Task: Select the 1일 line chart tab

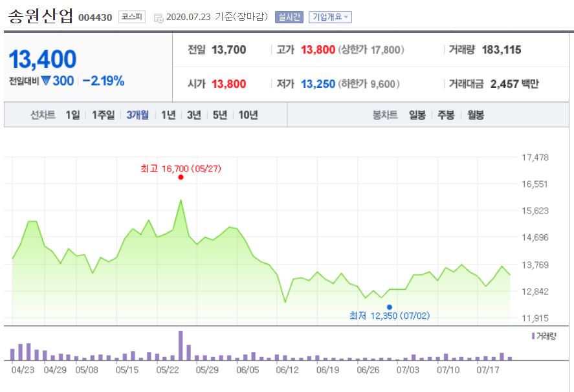Action: (x=72, y=115)
